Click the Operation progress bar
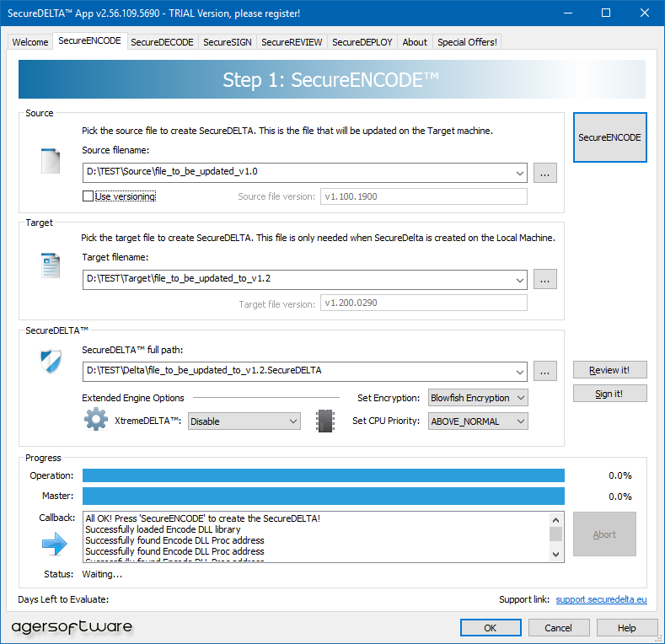 point(324,475)
